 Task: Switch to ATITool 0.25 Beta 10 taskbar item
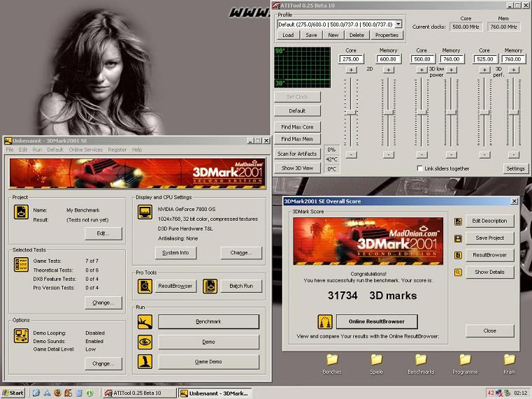tap(139, 393)
